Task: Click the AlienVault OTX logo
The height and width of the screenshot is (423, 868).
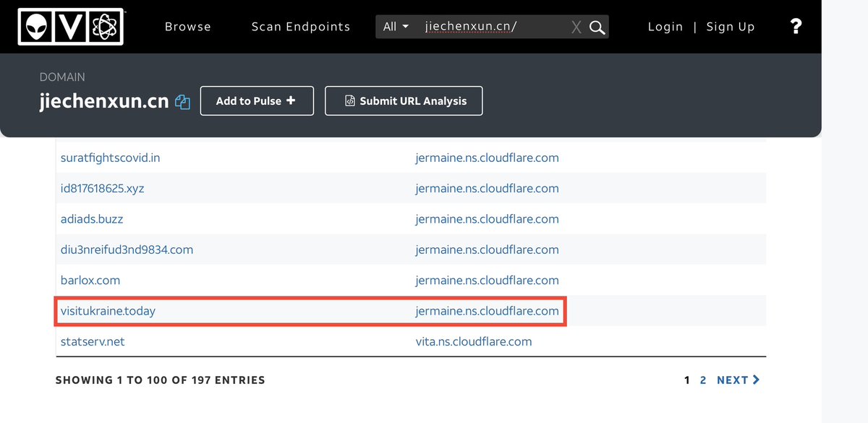Action: [71, 27]
